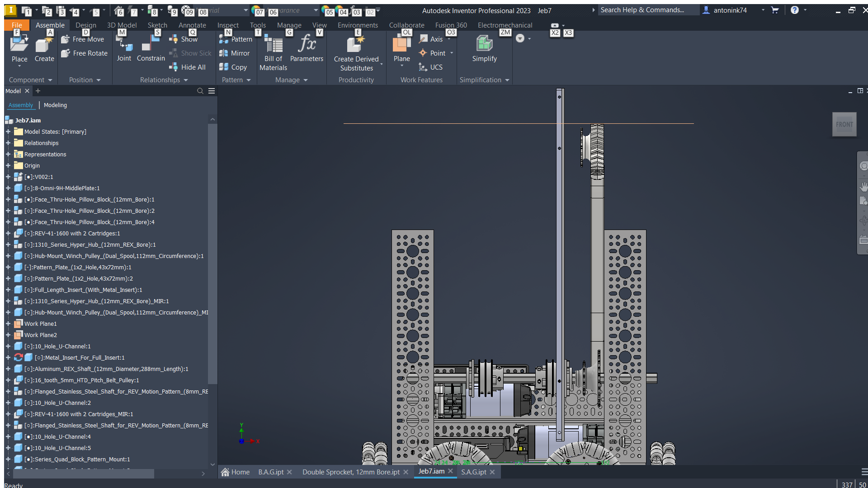Select 16_tooth_5mm_HTD_Pitch_Belt_Pulley:1 item
Screen dimensions: 868x488
point(82,380)
